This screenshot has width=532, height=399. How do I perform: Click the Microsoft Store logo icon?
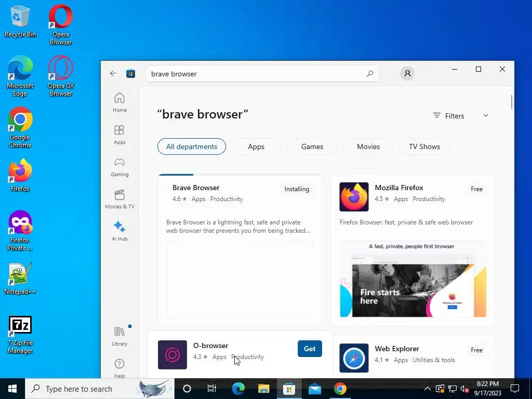[x=130, y=74]
